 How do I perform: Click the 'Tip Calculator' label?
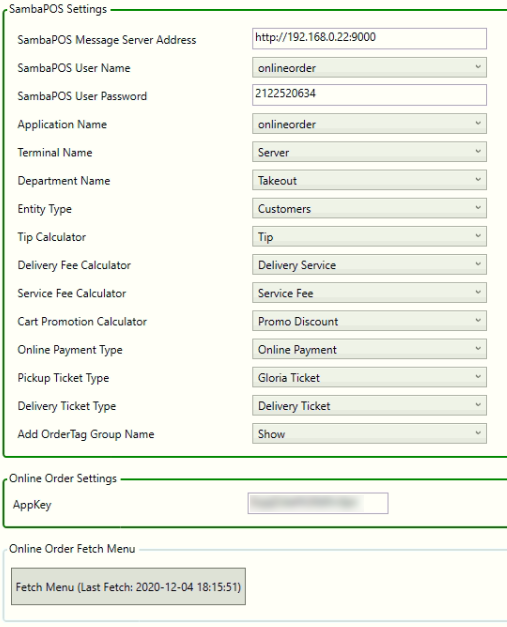[x=52, y=237]
